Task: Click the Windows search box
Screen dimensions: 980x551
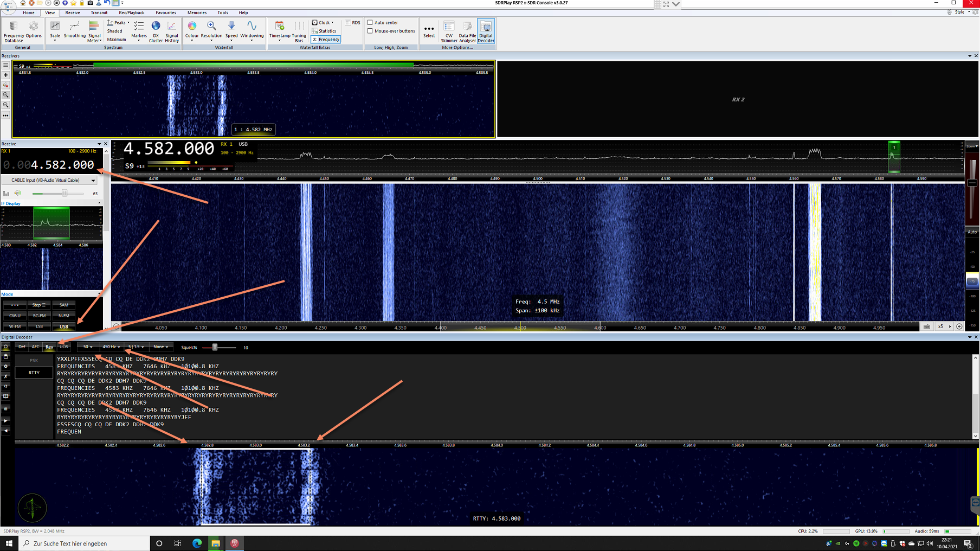Action: point(85,543)
